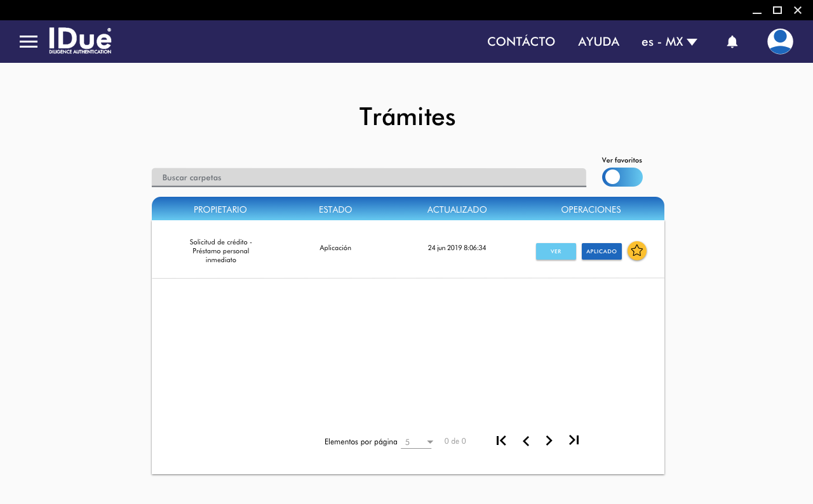
Task: Jump to the first page
Action: click(x=501, y=441)
